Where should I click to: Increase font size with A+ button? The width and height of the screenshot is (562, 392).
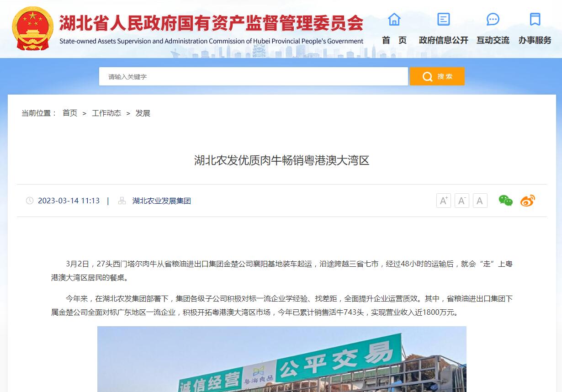pos(444,201)
